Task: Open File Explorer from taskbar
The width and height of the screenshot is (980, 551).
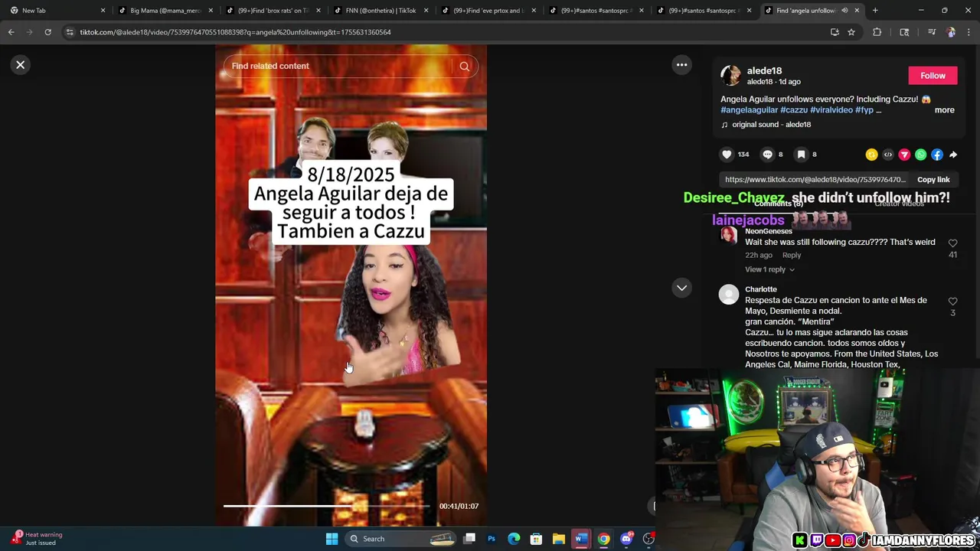Action: (x=559, y=539)
